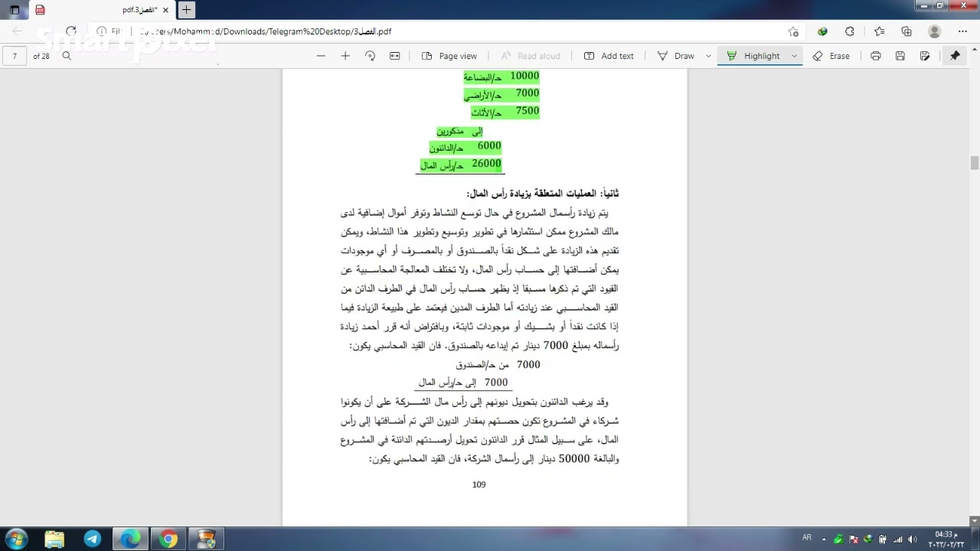
Task: Rotate the PDF page
Action: pyautogui.click(x=370, y=56)
